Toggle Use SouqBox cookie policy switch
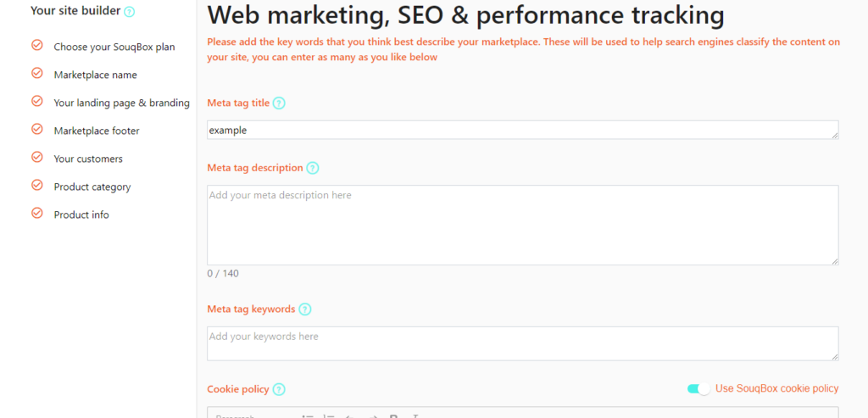868x418 pixels. pos(698,388)
